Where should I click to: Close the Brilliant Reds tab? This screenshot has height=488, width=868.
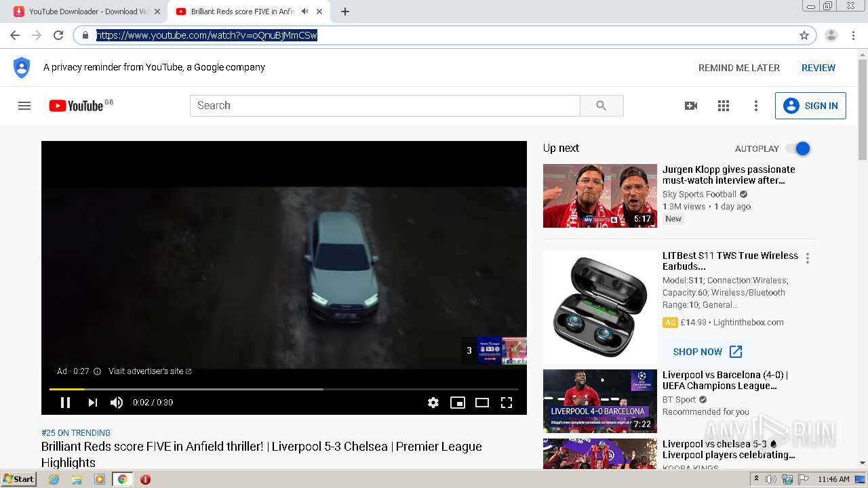pyautogui.click(x=319, y=12)
